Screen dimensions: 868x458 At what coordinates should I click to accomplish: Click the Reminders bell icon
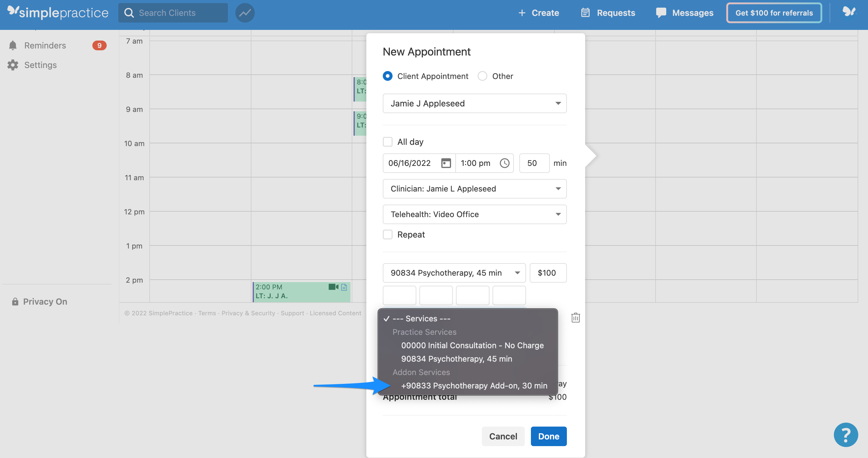pyautogui.click(x=12, y=45)
